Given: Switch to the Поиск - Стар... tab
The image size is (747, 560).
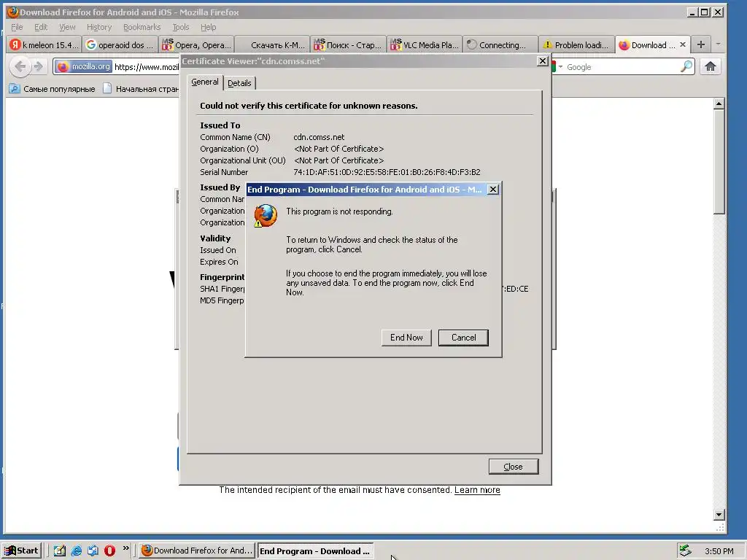Looking at the screenshot, I should coord(348,44).
